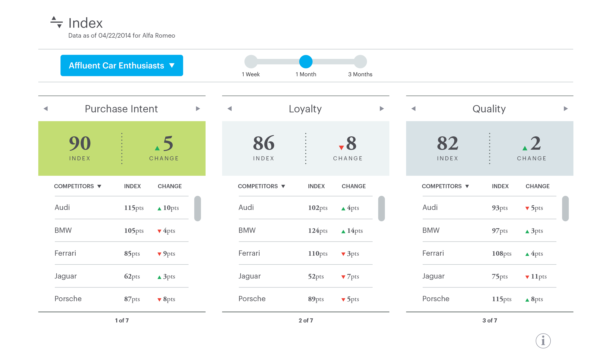The image size is (611, 364).
Task: Click the '3 of 7' page indicator
Action: pos(490,320)
